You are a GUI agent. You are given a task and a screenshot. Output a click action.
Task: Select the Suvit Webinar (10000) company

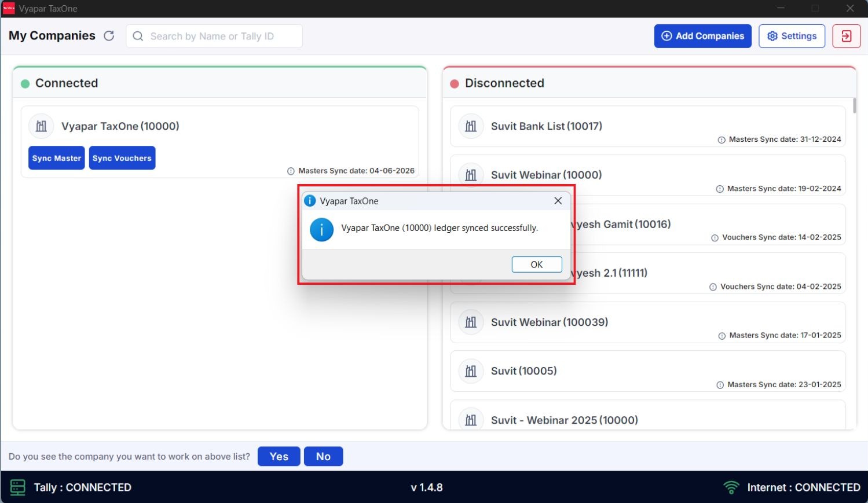[x=648, y=175]
